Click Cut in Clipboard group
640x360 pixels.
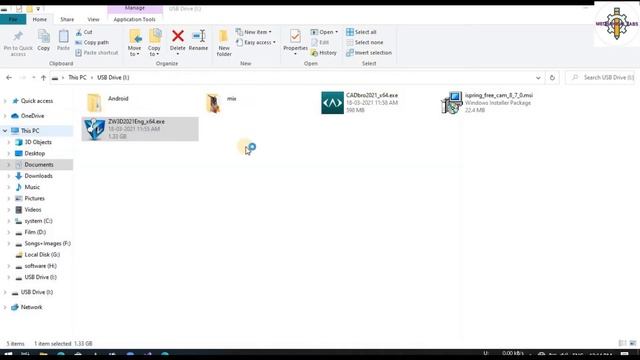84,32
